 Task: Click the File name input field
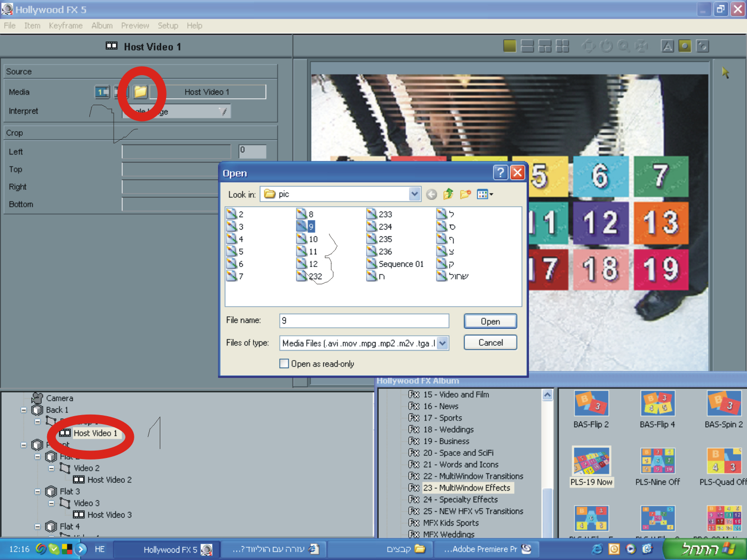pos(364,320)
